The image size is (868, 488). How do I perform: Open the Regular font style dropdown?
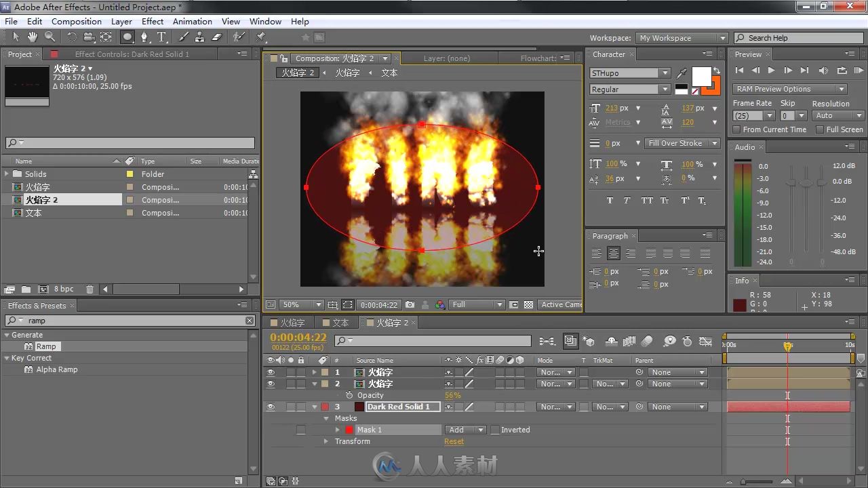pos(631,89)
